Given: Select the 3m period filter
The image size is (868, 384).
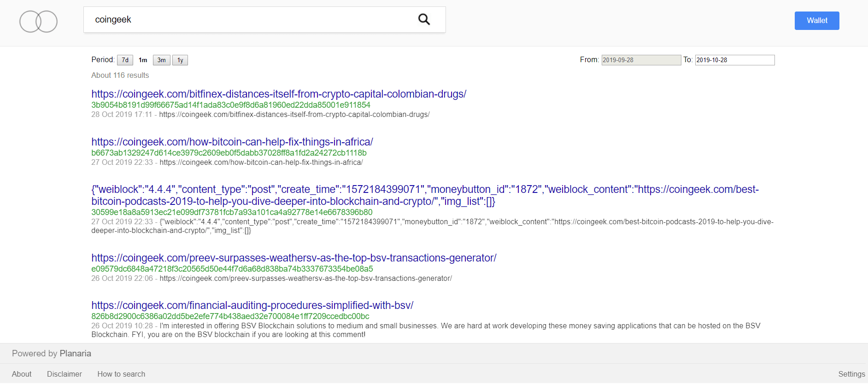Looking at the screenshot, I should click(x=161, y=60).
